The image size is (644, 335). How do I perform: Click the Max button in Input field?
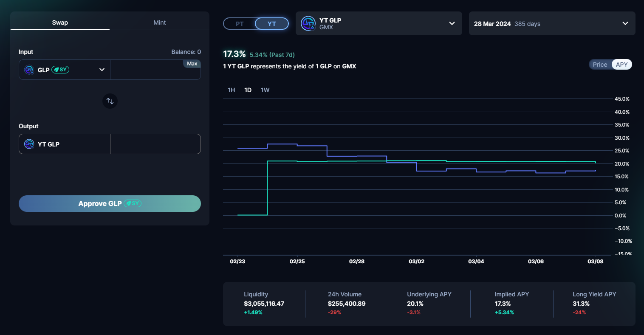pyautogui.click(x=192, y=64)
